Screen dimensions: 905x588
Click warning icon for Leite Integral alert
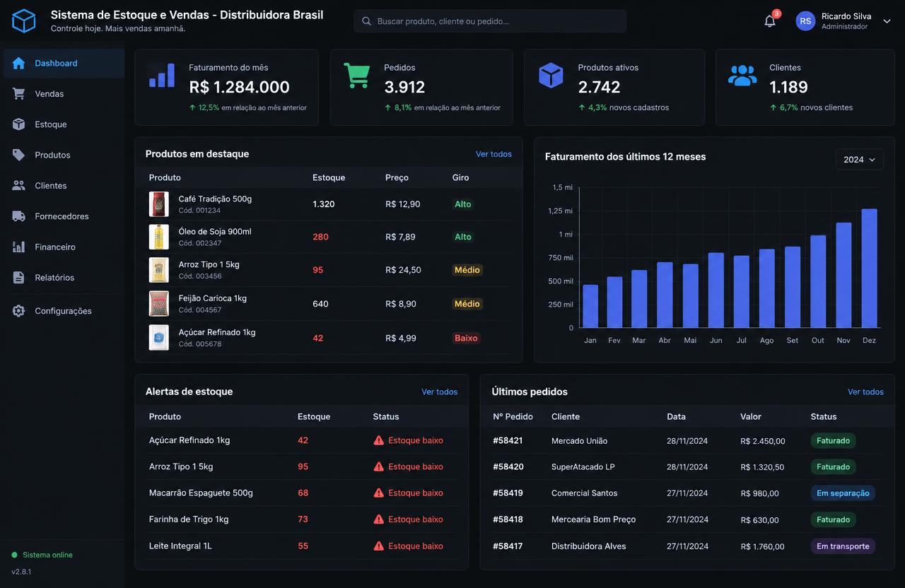tap(379, 546)
